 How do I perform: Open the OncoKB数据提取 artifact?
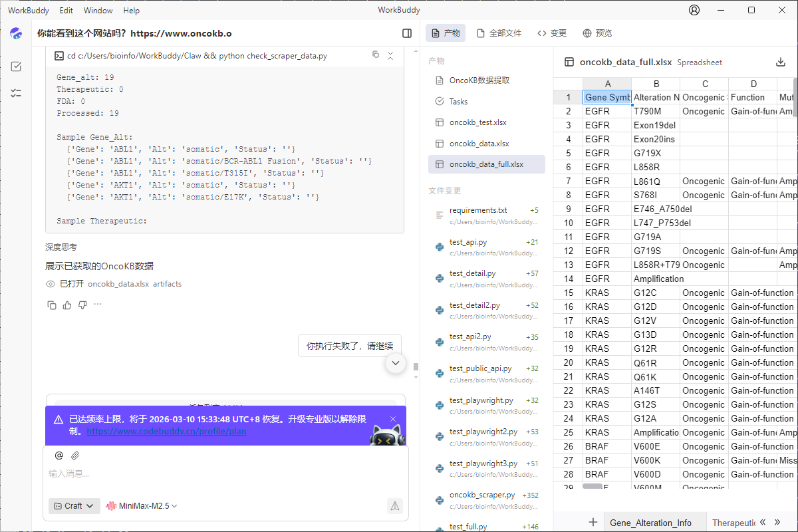[487, 80]
